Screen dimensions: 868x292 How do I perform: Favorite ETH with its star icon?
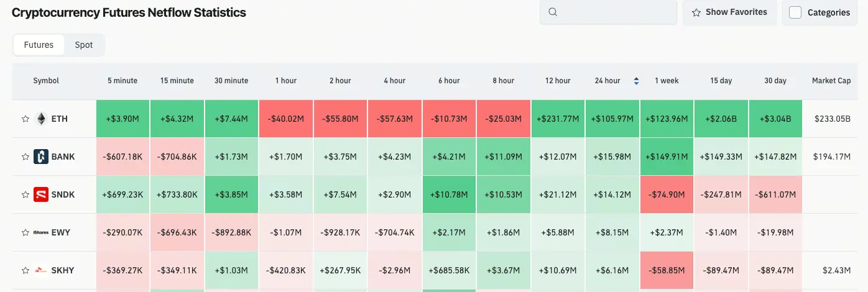point(25,119)
